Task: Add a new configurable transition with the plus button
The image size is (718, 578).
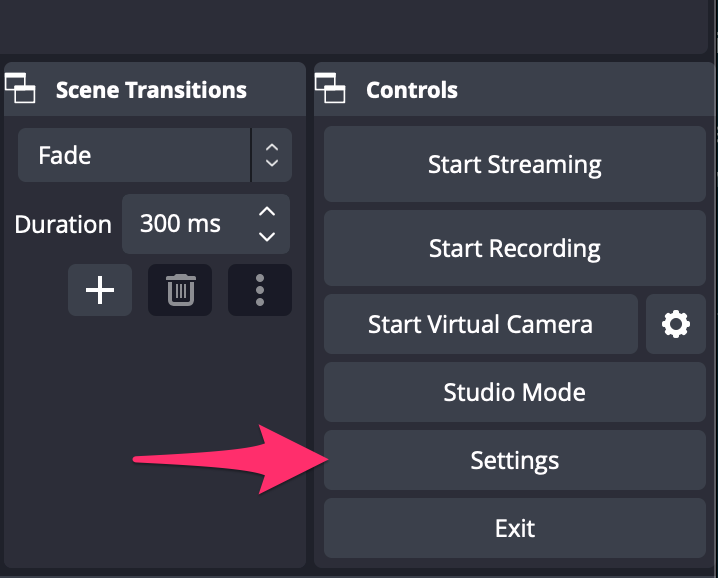Action: click(100, 290)
